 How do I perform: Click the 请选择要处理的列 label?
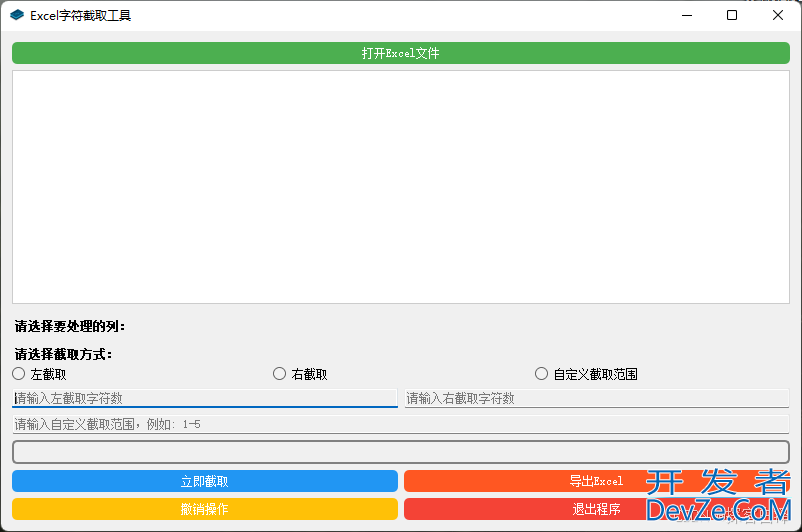[x=70, y=326]
